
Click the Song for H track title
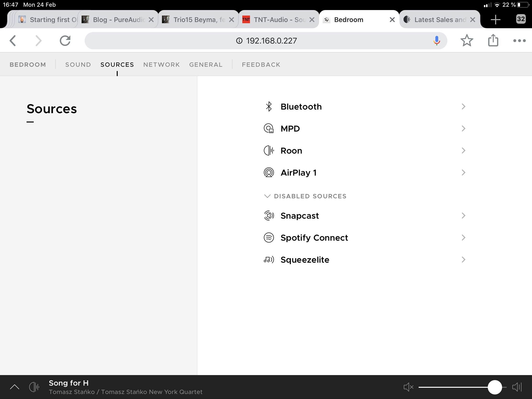[69, 383]
